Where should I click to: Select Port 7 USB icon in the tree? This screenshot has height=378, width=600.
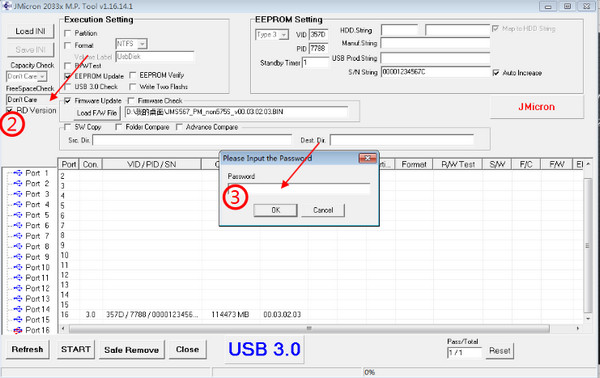click(x=18, y=236)
